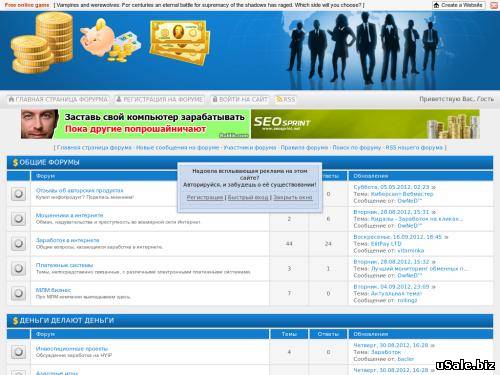
Task: Click the RSS feed icon in navigation bar
Action: tap(279, 99)
